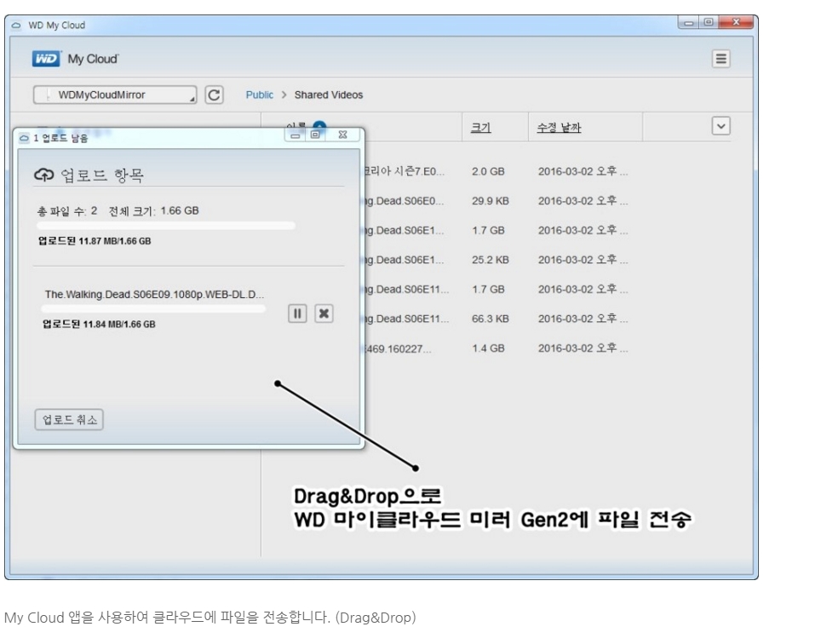The width and height of the screenshot is (838, 644).
Task: Expand the chevron dropdown in the column header row
Action: 721,127
